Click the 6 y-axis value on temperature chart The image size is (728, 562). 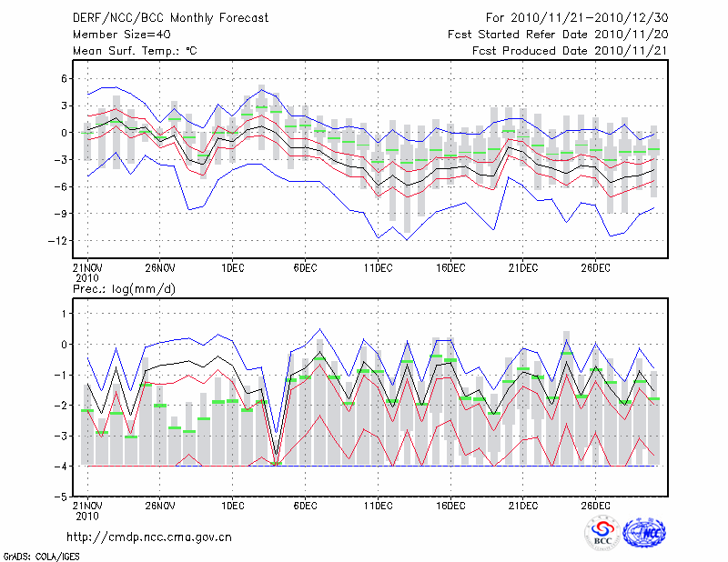(x=64, y=79)
